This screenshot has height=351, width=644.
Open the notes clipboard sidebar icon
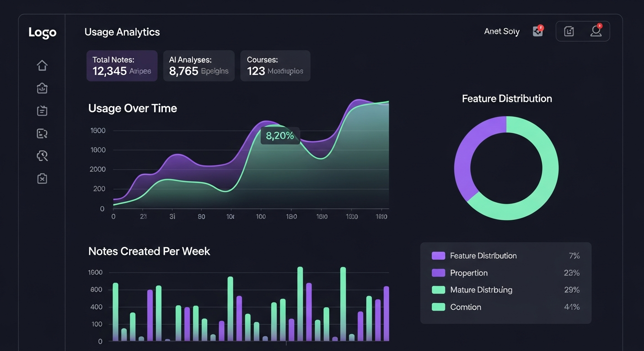(42, 111)
